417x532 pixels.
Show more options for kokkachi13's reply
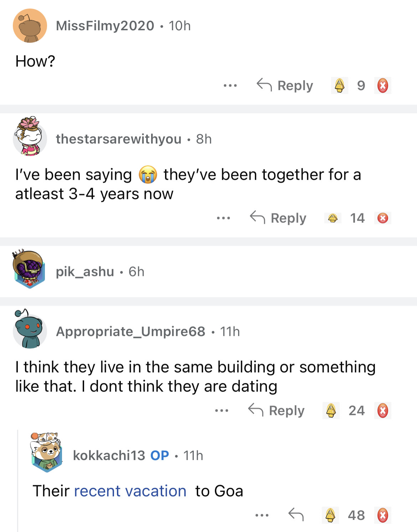[262, 515]
